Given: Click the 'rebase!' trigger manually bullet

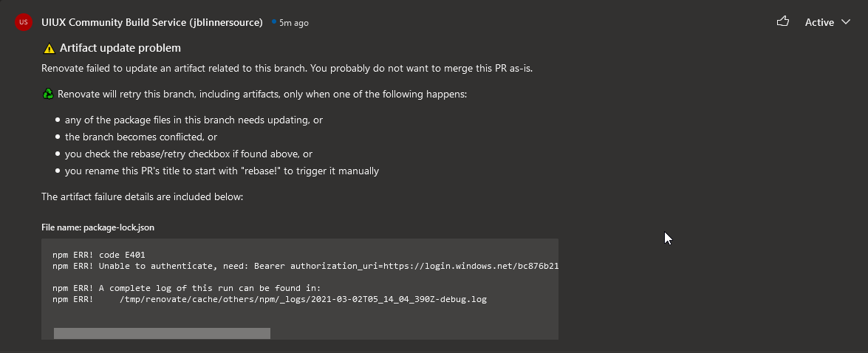Looking at the screenshot, I should [x=222, y=171].
